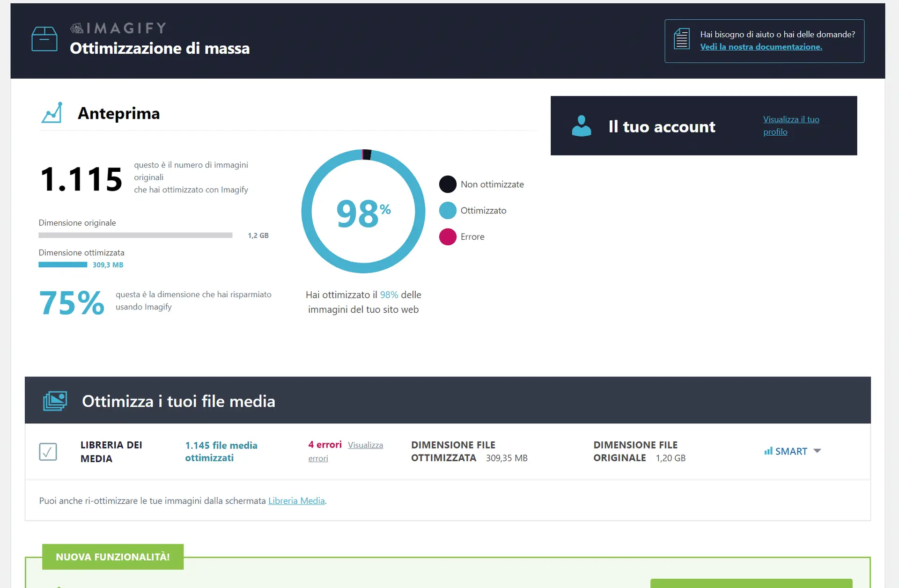The image size is (899, 588).
Task: Click the Dimensione ottimizzata progress bar
Action: (63, 265)
